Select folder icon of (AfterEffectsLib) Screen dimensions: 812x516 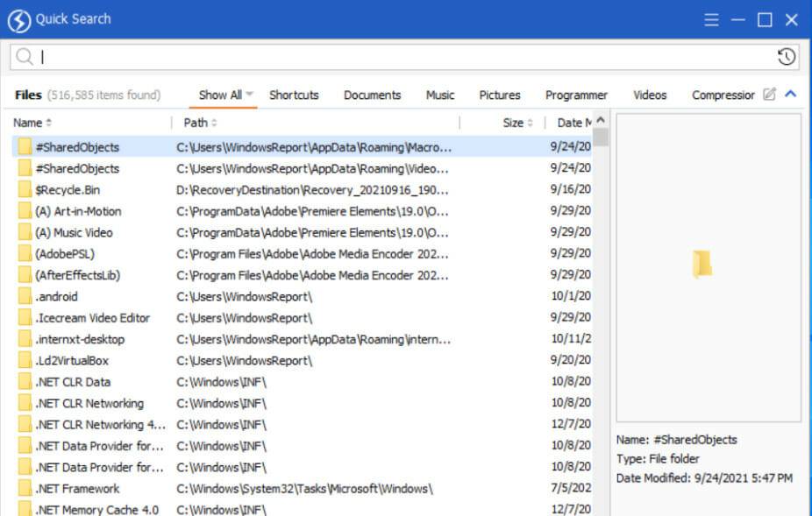point(25,275)
